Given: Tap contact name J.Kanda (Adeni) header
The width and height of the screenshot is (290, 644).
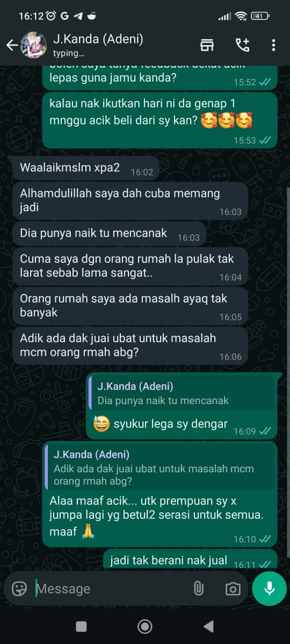Looking at the screenshot, I should (x=98, y=39).
